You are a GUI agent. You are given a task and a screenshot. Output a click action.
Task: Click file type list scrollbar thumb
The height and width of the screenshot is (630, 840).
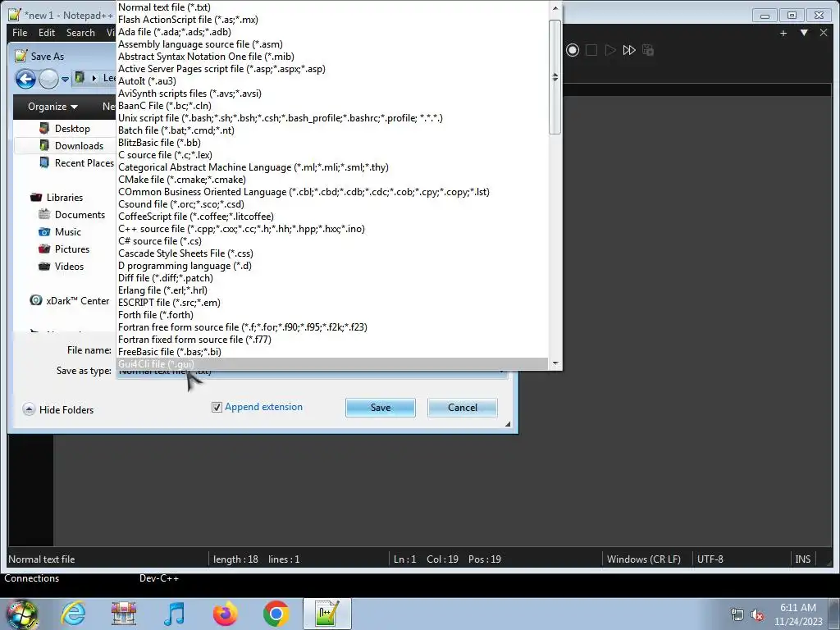pos(555,77)
